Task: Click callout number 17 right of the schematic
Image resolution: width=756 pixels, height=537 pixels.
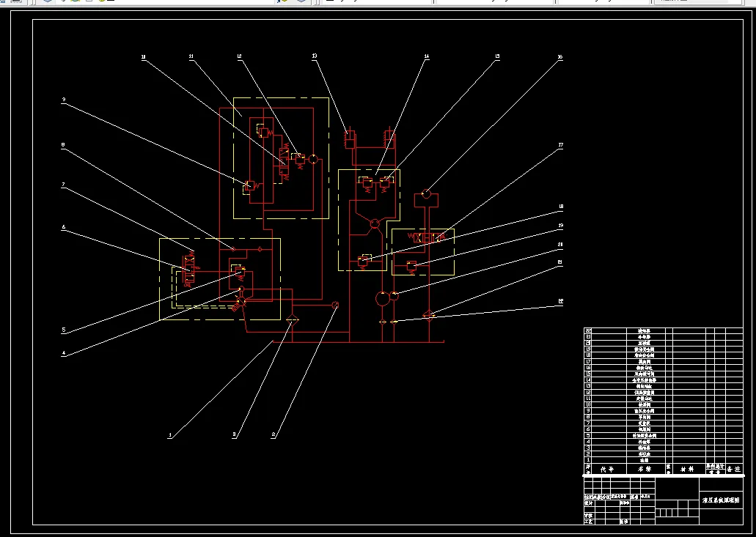Action: pos(560,144)
